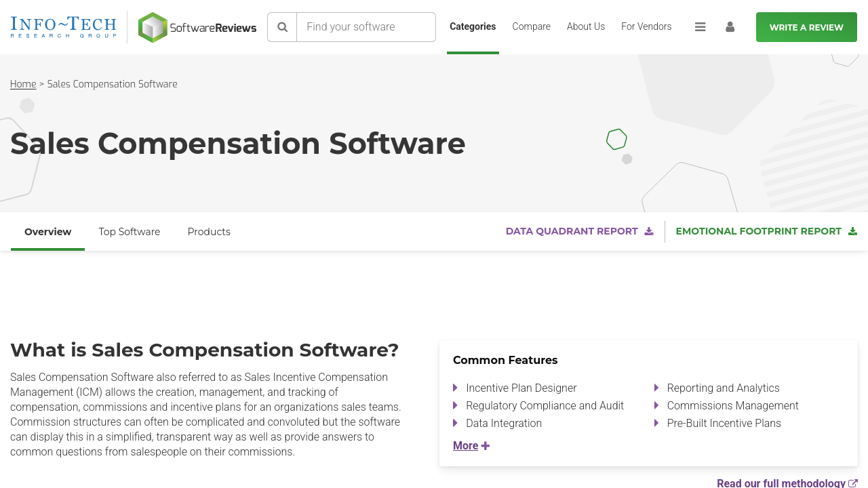Click the user account icon
This screenshot has width=868, height=488.
tap(730, 27)
